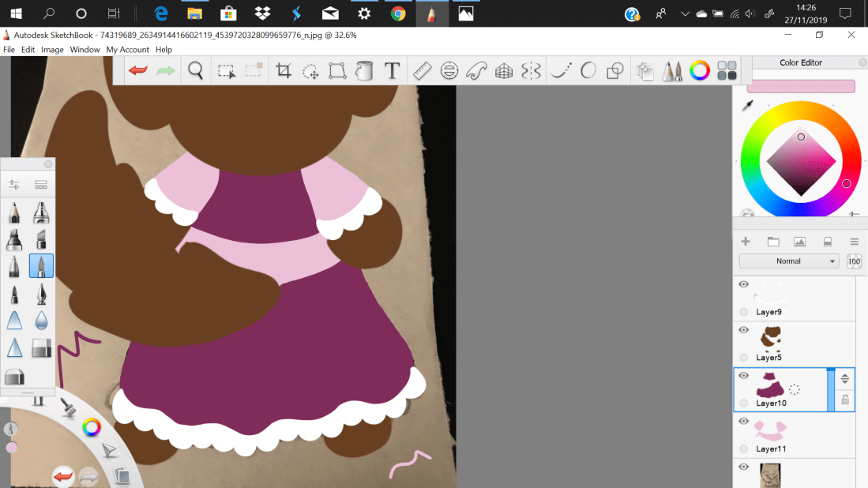868x488 pixels.
Task: Click the Add Layer plus button
Action: coord(746,242)
